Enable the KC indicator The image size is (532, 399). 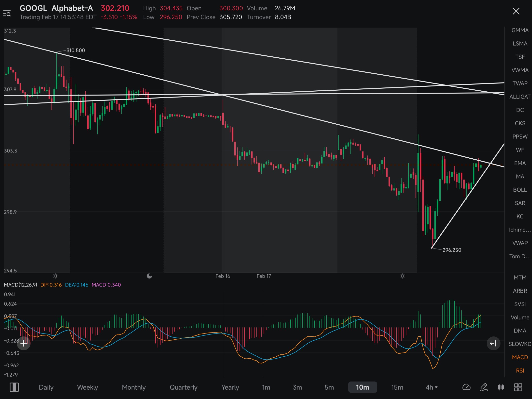pyautogui.click(x=520, y=216)
